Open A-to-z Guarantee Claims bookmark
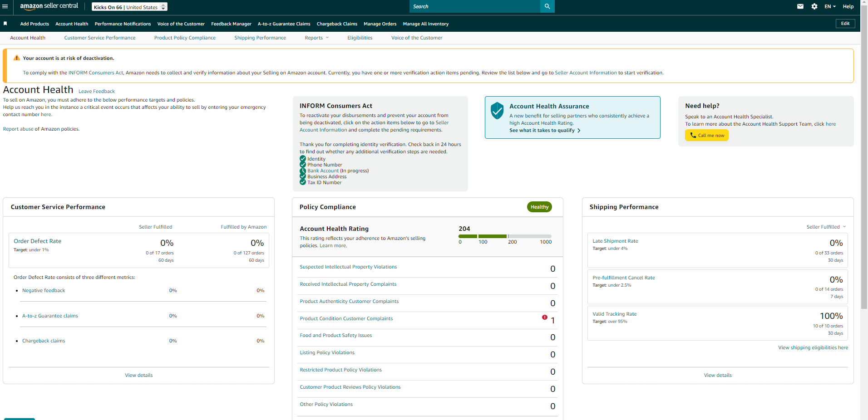The image size is (868, 420). (284, 24)
